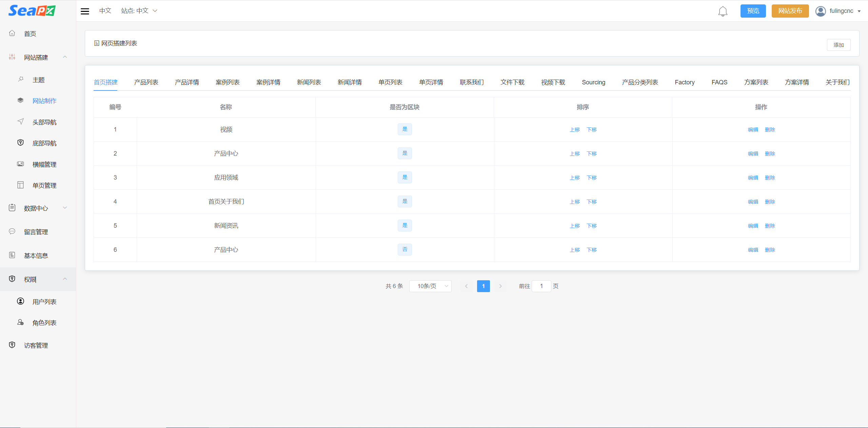Image resolution: width=868 pixels, height=428 pixels.
Task: Open the 方案列表 tab
Action: click(x=756, y=82)
